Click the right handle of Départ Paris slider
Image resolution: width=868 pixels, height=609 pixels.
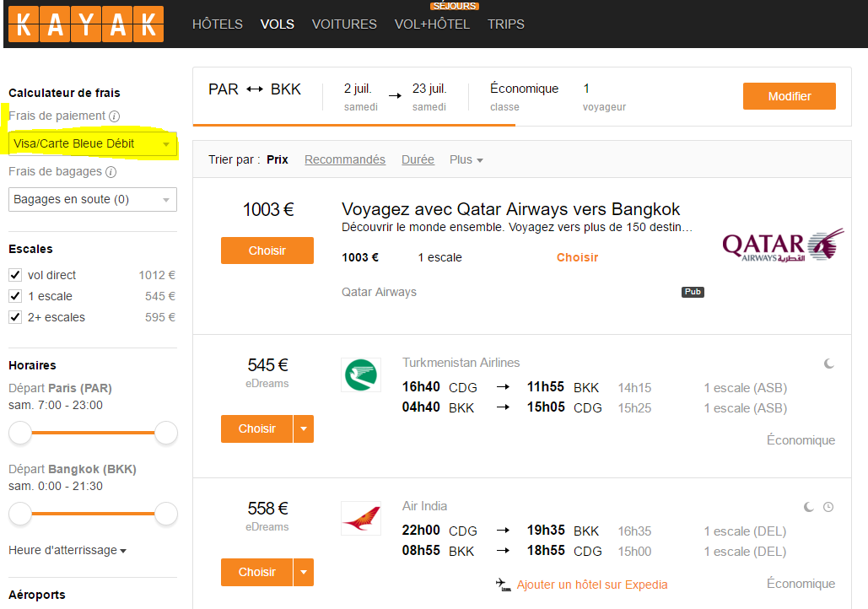coord(165,433)
